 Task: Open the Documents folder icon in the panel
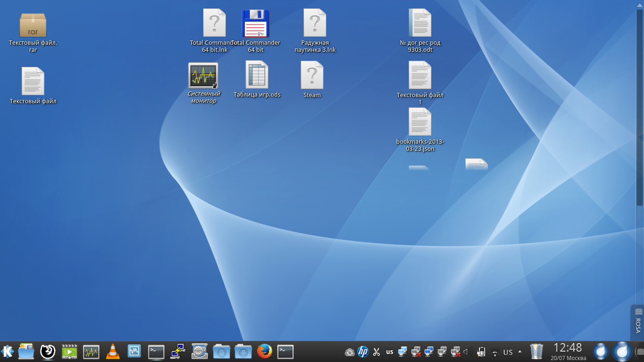[221, 352]
